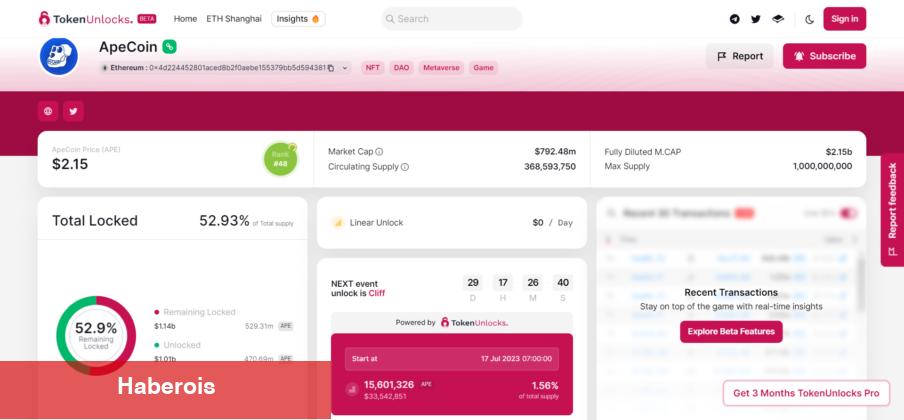Click the Subscribe bell button
Screen dimensions: 904x420
824,56
